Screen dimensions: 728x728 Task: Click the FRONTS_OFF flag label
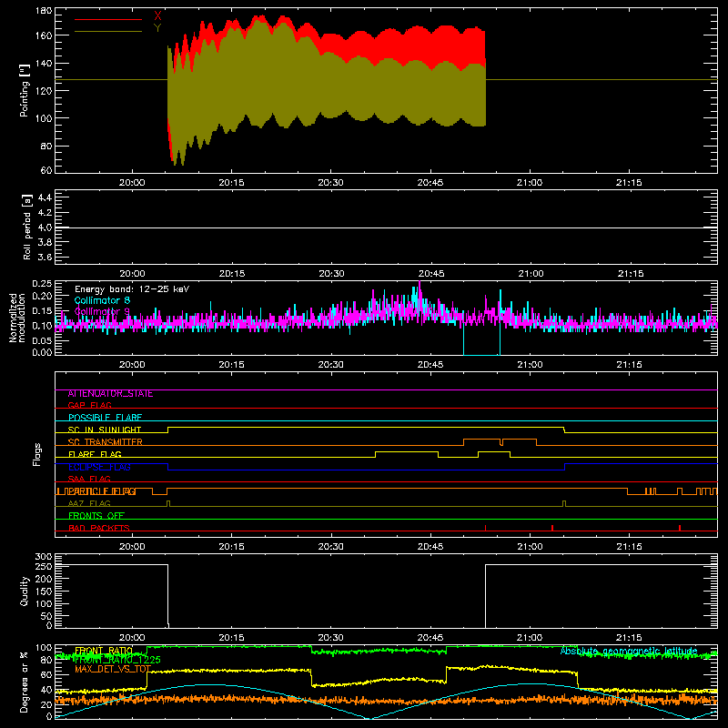96,516
